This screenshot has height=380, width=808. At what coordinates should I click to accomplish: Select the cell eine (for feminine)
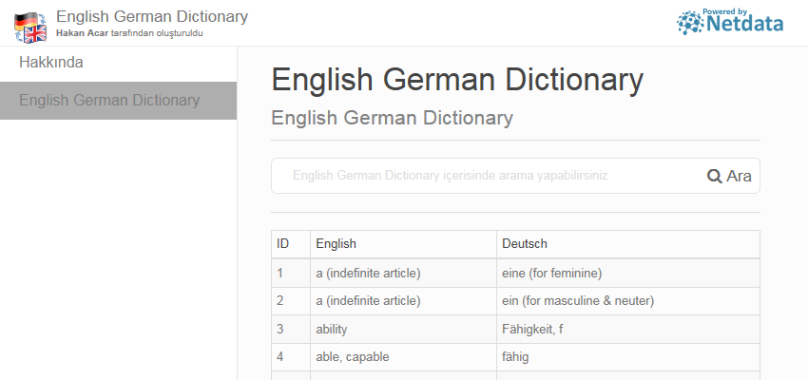628,273
